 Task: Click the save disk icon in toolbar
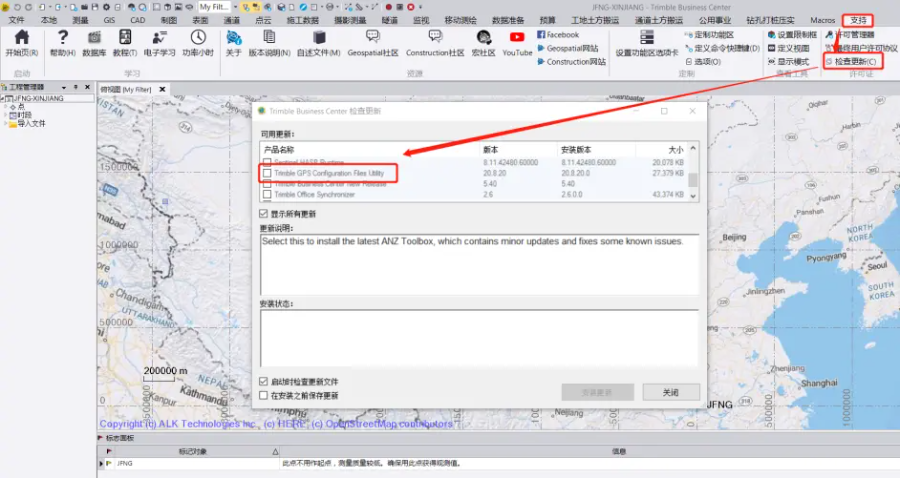(95, 7)
